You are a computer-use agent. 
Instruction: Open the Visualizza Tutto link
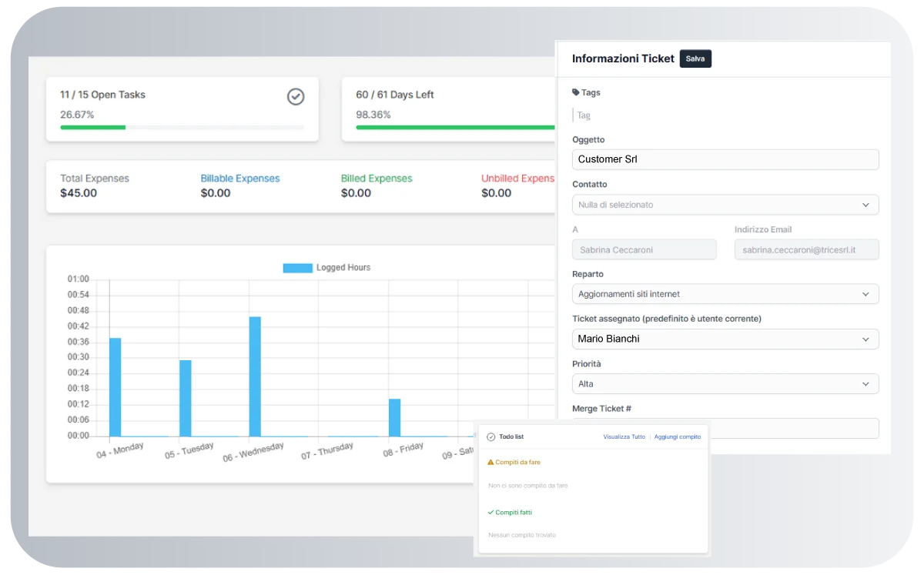click(624, 436)
